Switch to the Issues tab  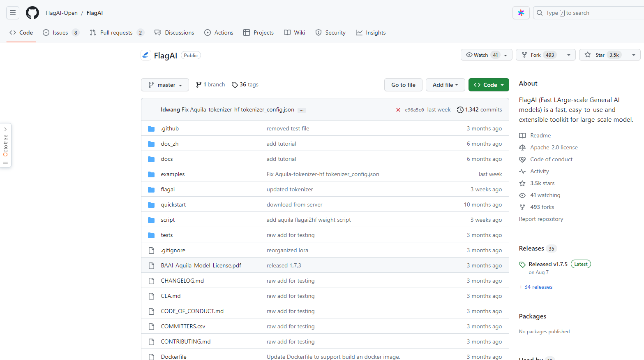pos(60,33)
